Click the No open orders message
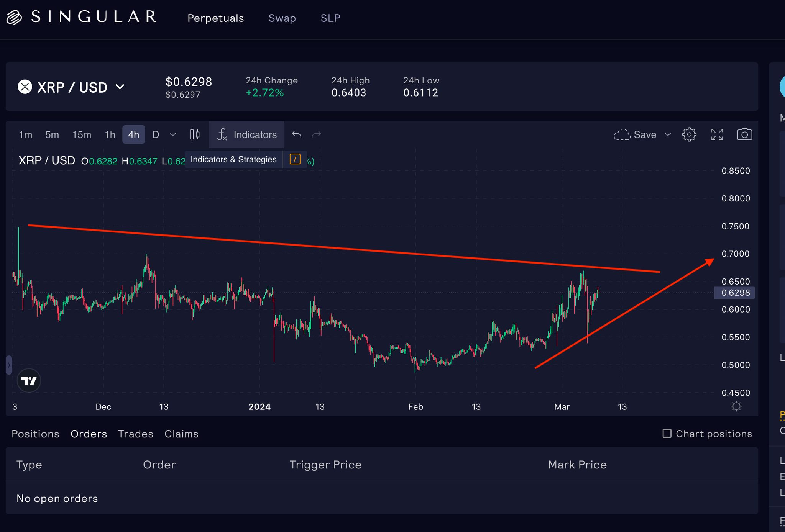The image size is (785, 532). coord(57,498)
